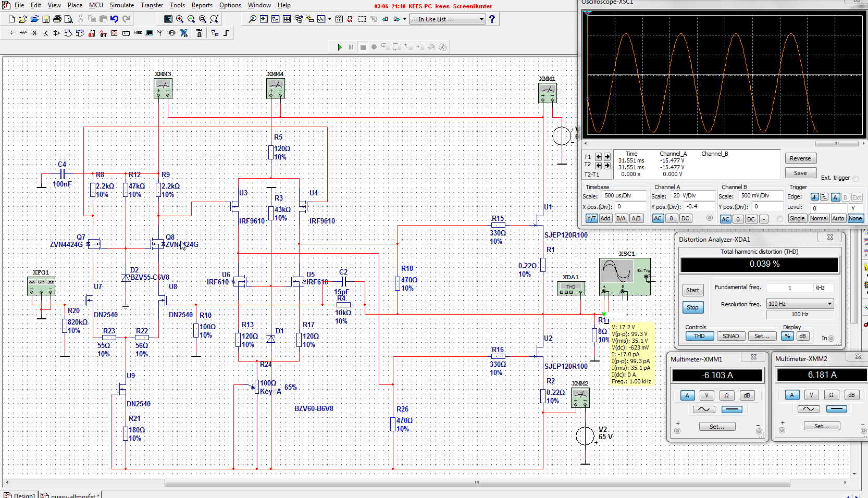Pause the simulation
This screenshot has width=868, height=498.
pos(351,47)
